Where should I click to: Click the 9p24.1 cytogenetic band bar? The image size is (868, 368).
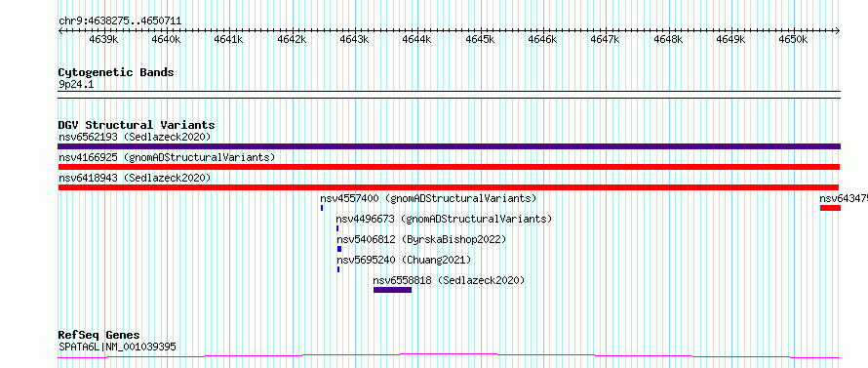(x=449, y=95)
